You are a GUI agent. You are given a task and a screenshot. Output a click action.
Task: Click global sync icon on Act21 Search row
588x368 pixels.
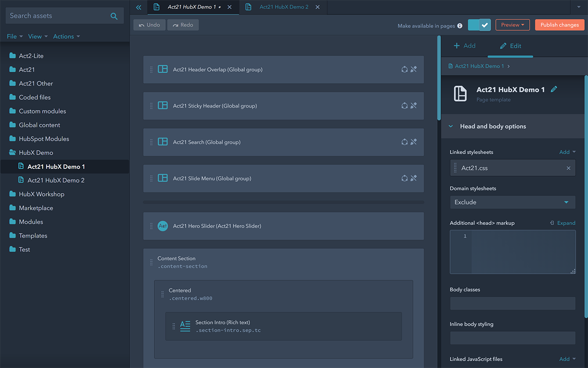tap(404, 142)
